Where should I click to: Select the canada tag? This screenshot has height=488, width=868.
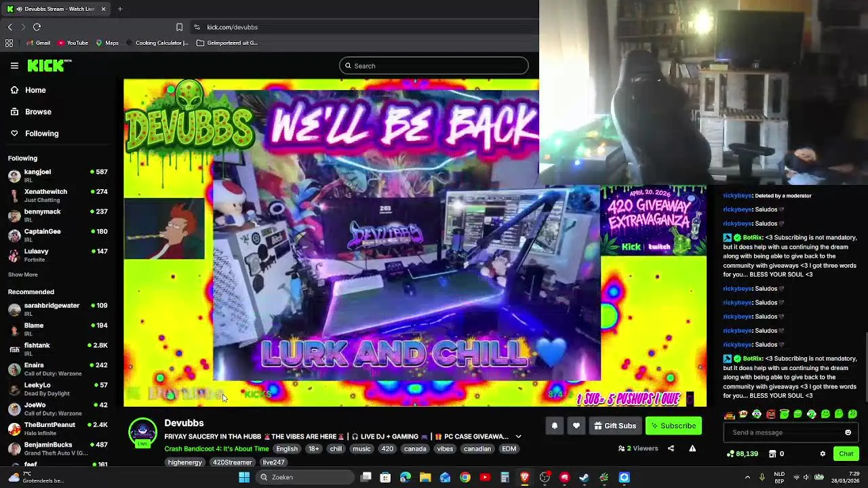(x=415, y=449)
